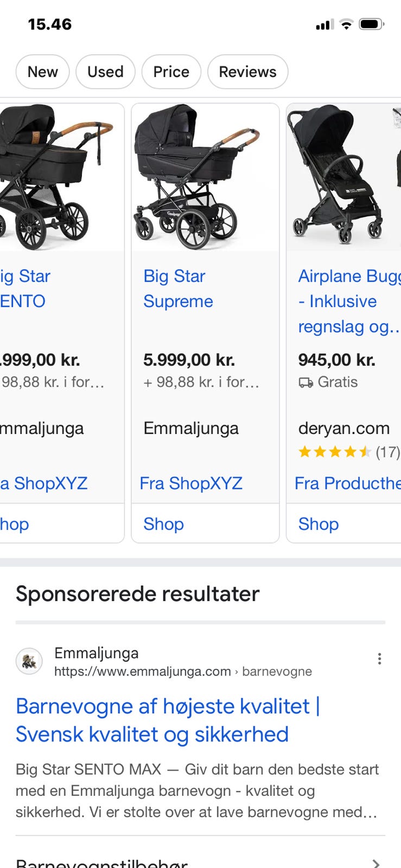Screen dimensions: 401x868
Task: Expand the Barnevognstilbehør chevron
Action: (375, 863)
